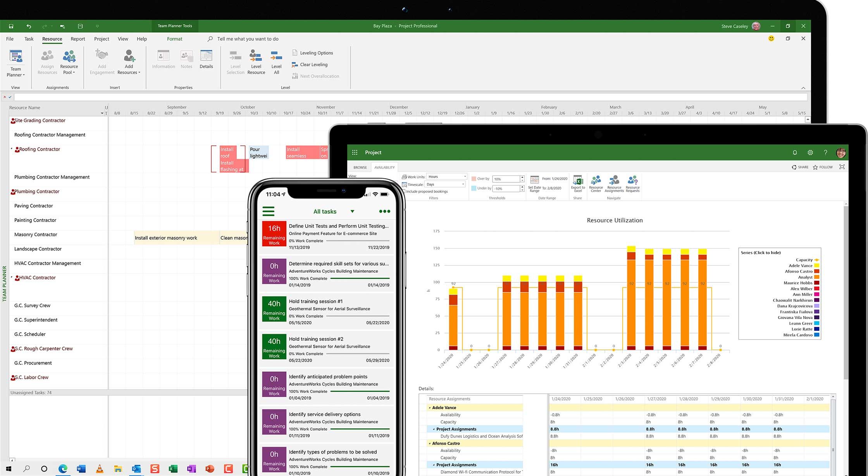Screen dimensions: 868x476
Task: Open the settings gear in Project web app
Action: (x=810, y=153)
